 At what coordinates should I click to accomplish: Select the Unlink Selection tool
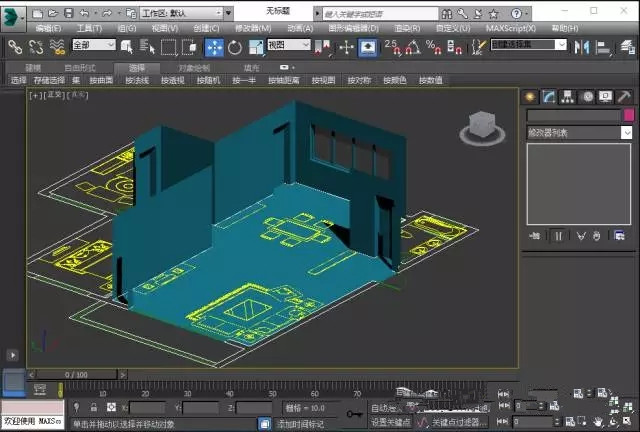(36, 47)
